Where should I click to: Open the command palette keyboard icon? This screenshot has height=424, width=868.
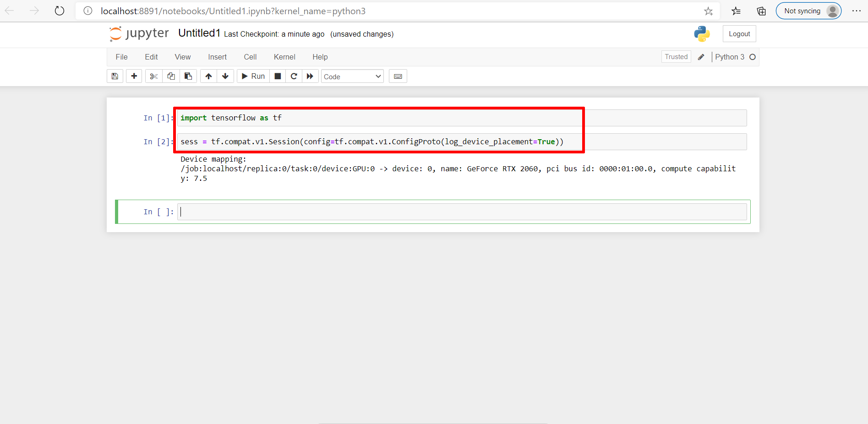[398, 76]
